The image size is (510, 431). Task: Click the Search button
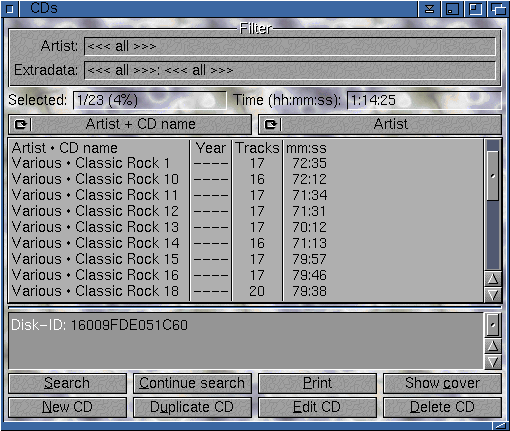tap(67, 383)
